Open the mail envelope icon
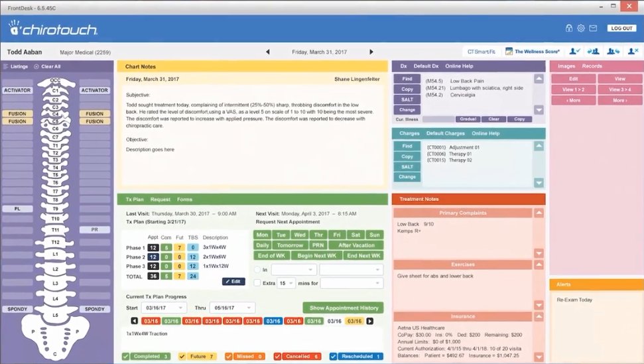Image resolution: width=644 pixels, height=364 pixels. coord(593,29)
